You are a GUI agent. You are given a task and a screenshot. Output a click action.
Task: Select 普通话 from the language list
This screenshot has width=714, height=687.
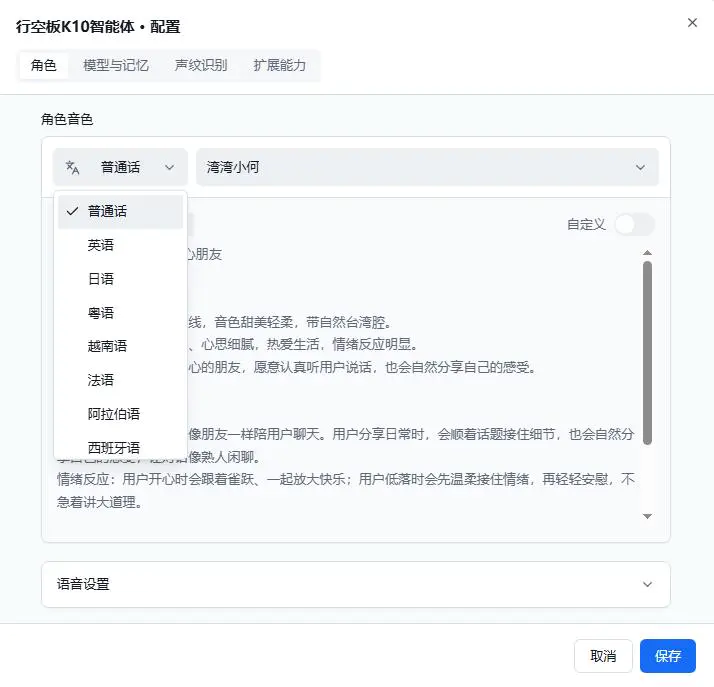(x=120, y=211)
